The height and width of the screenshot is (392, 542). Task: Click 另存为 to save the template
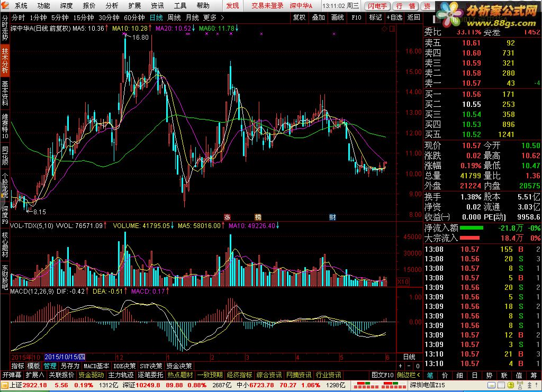[70, 366]
